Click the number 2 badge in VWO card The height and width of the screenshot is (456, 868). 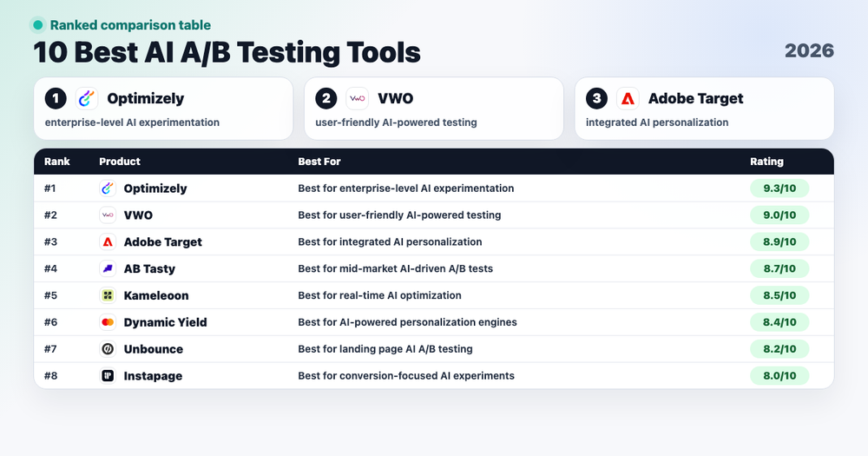pos(326,99)
